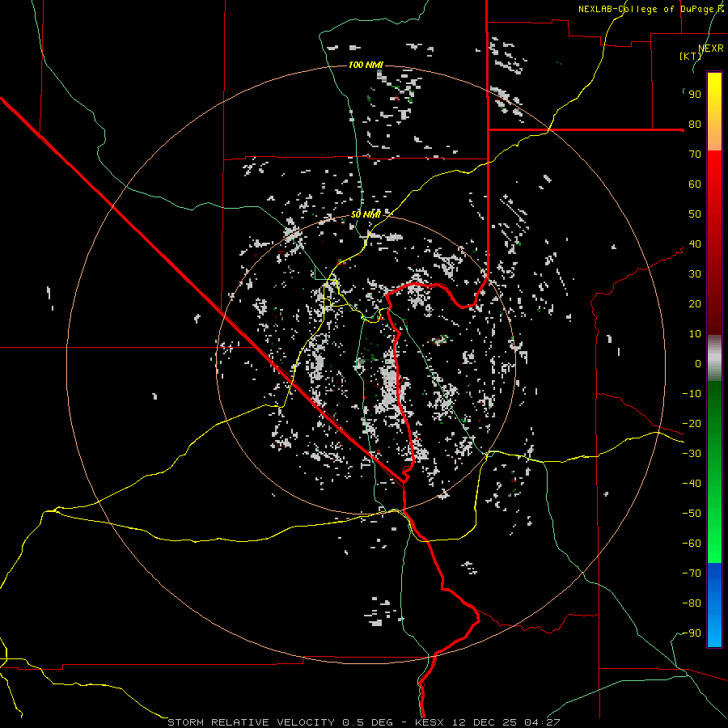
Task: Click the 30 value on the velocity scale
Action: coord(695,274)
